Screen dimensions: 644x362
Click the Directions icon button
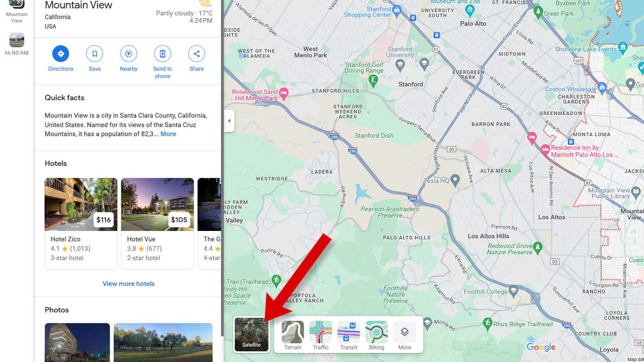pos(60,54)
